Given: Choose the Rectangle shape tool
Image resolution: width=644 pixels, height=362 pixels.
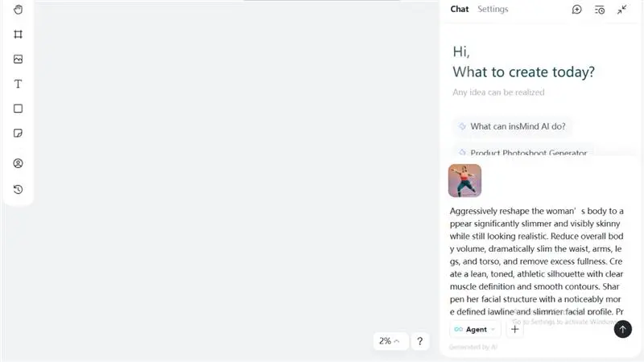Looking at the screenshot, I should point(18,109).
